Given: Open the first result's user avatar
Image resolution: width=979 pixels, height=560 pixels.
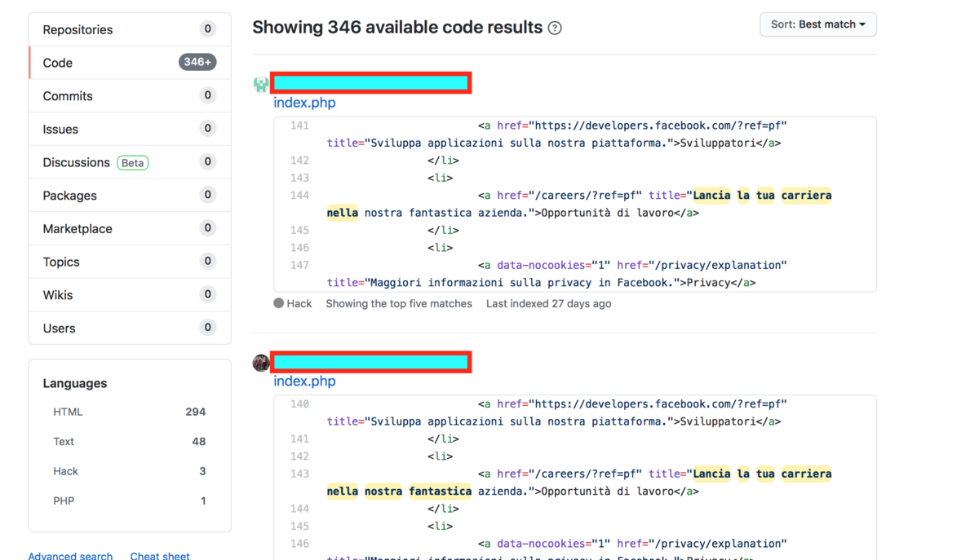Looking at the screenshot, I should point(261,83).
